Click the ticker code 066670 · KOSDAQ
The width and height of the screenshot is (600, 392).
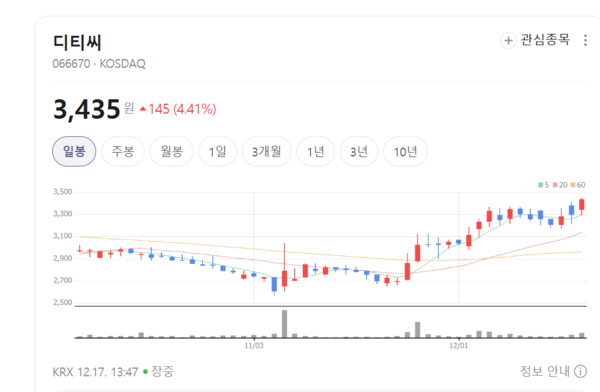pos(99,64)
